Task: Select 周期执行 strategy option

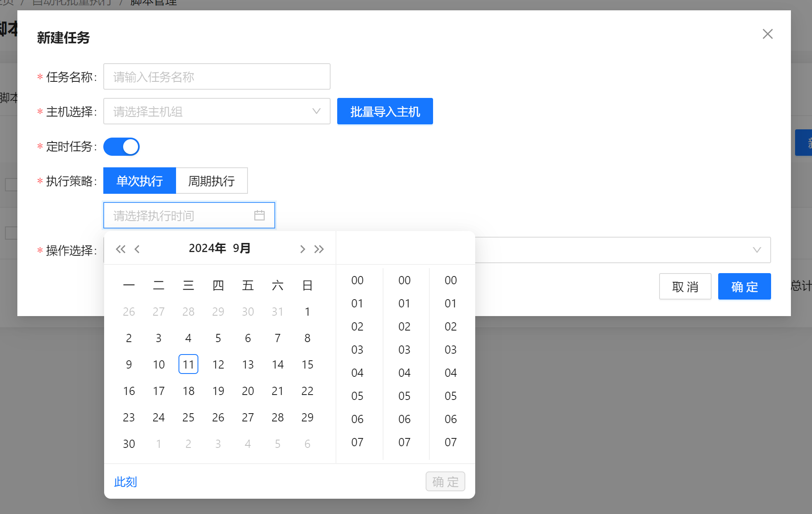Action: [x=212, y=181]
